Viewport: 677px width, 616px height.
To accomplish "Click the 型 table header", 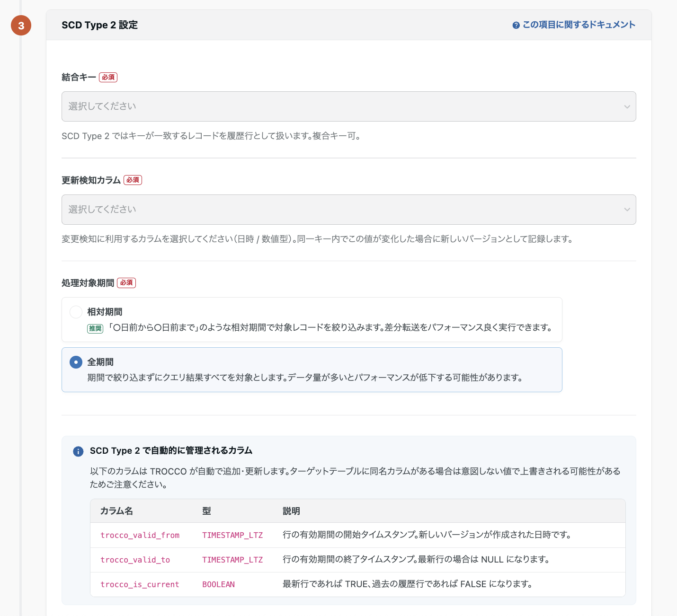I will point(206,511).
